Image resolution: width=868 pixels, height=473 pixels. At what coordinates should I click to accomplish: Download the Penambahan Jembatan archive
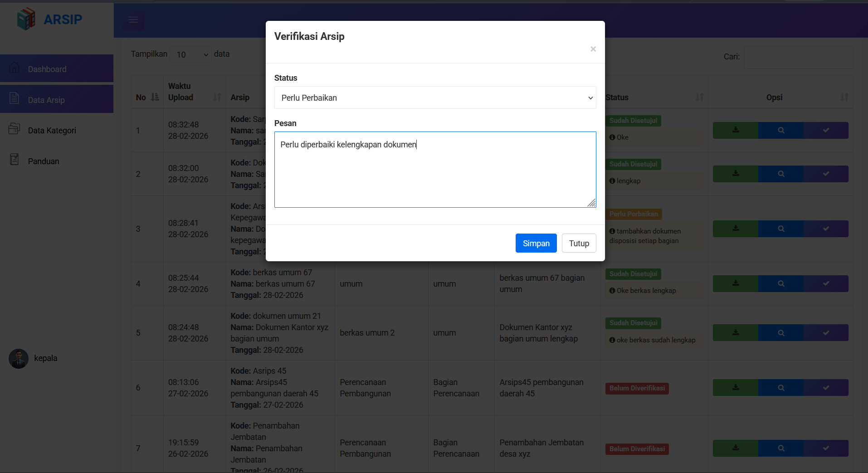coord(736,448)
